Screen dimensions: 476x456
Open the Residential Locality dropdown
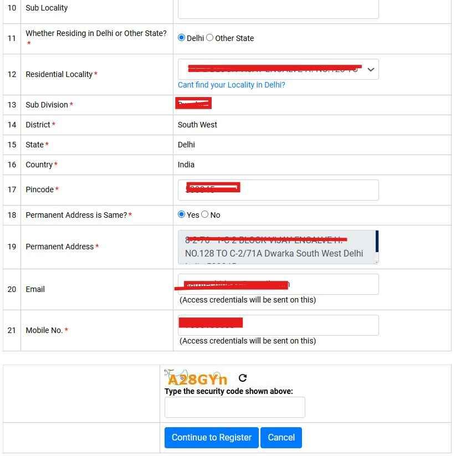[x=278, y=69]
